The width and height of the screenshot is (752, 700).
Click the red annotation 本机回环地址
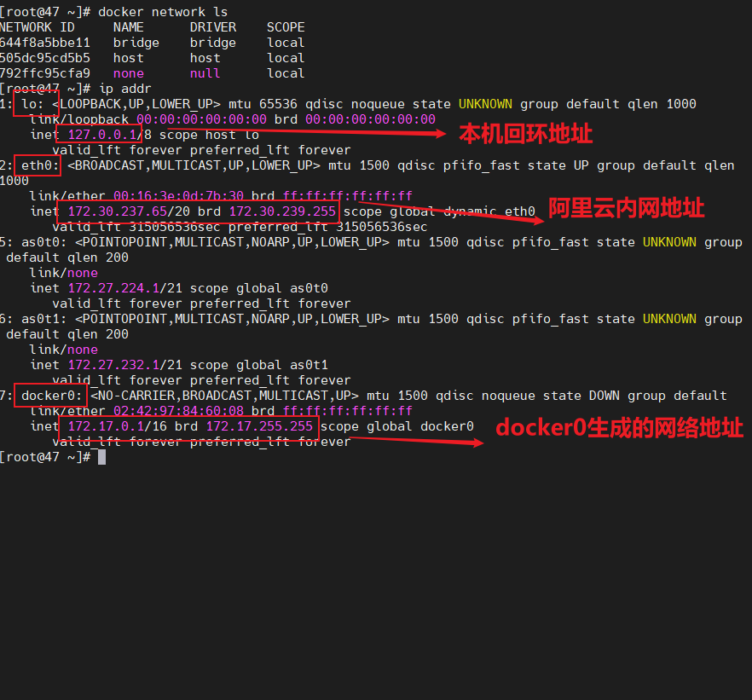[525, 134]
